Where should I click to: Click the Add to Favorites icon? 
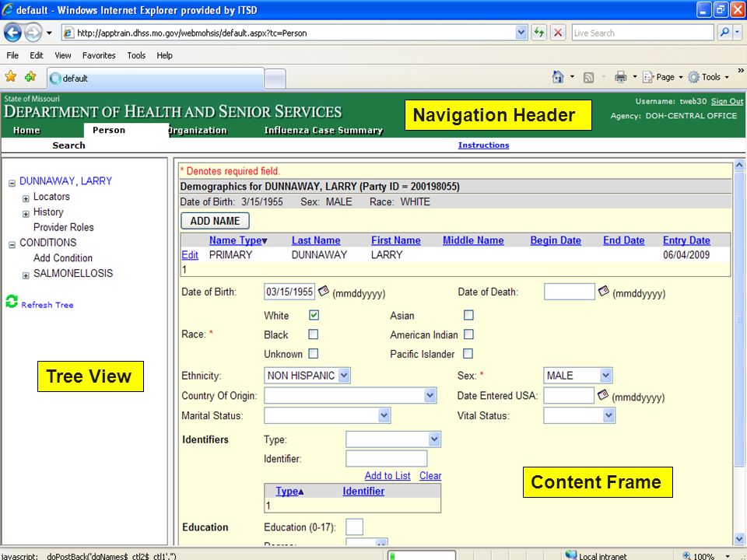30,77
